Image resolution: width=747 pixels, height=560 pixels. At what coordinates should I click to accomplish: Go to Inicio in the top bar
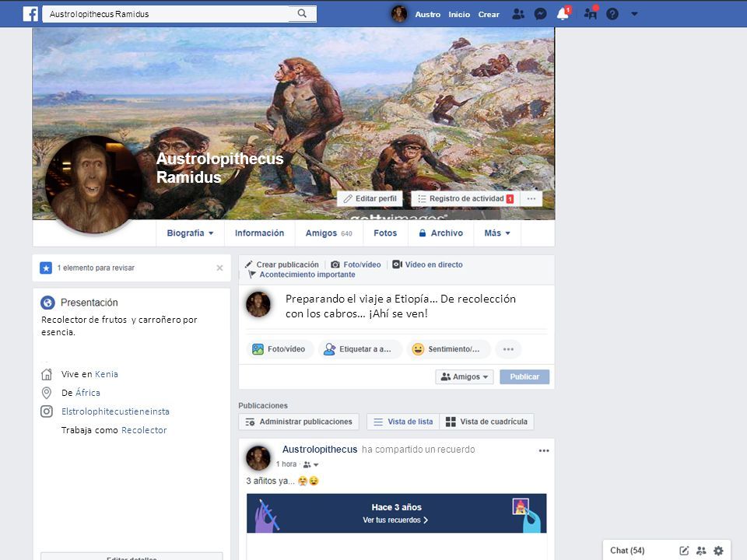[x=459, y=14]
